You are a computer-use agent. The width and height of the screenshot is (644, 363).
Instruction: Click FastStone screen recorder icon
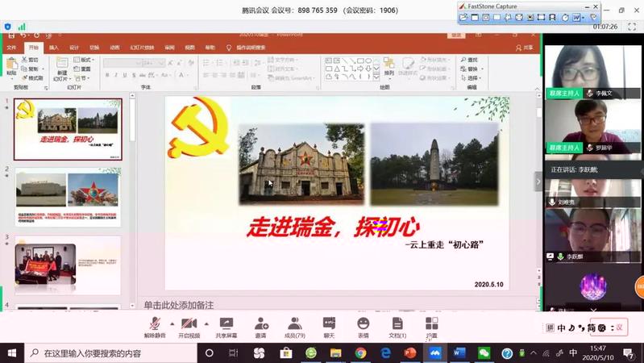point(552,17)
